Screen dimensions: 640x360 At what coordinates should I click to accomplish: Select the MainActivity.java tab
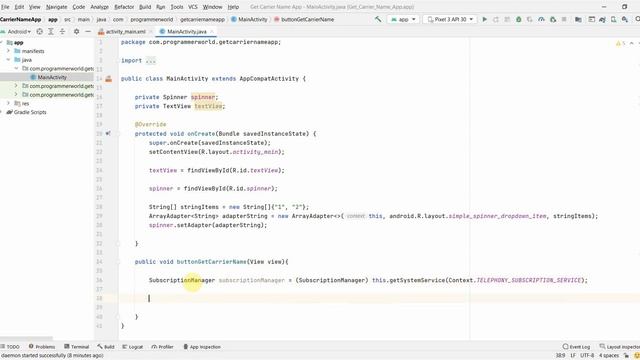[187, 31]
